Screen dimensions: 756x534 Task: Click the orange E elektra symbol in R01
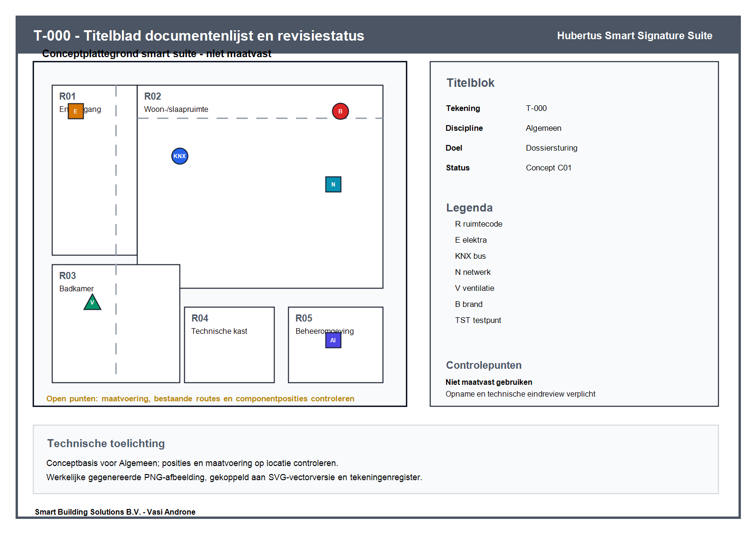pyautogui.click(x=76, y=111)
